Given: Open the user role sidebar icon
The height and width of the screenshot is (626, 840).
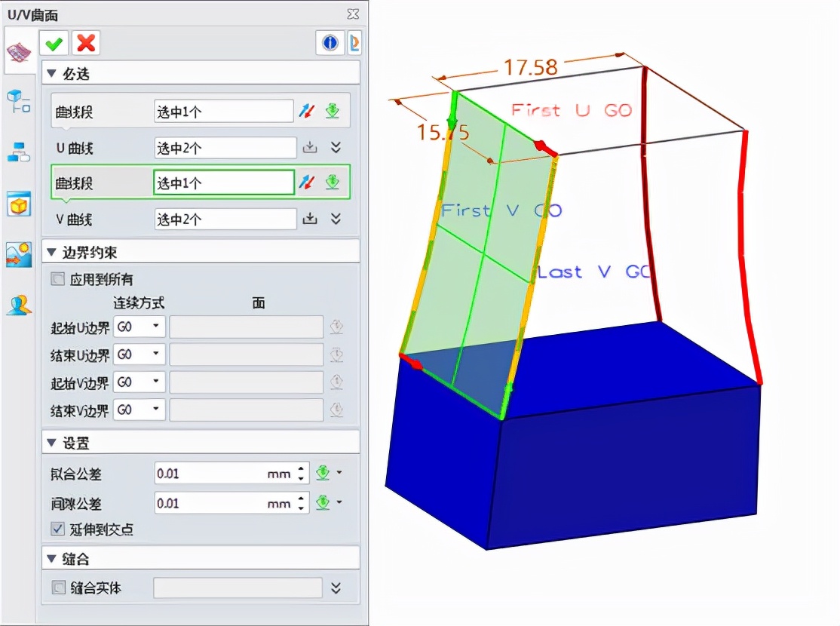Looking at the screenshot, I should [19, 305].
